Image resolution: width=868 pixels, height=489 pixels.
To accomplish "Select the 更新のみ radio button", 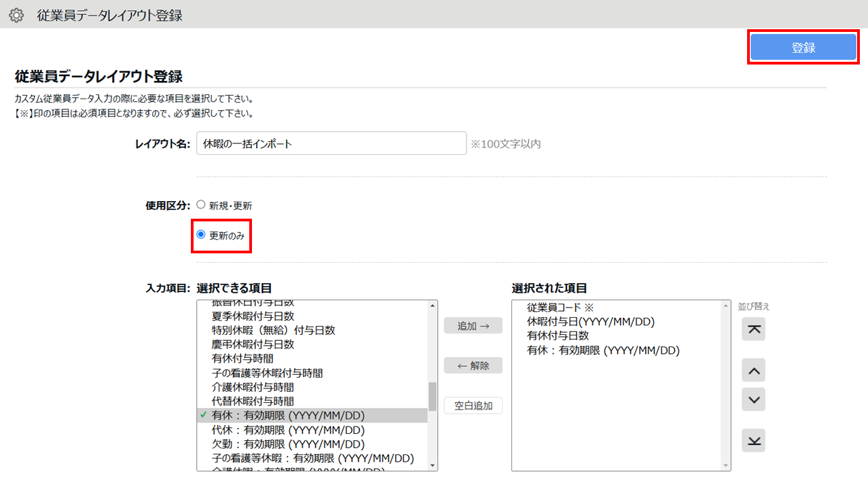I will [200, 234].
